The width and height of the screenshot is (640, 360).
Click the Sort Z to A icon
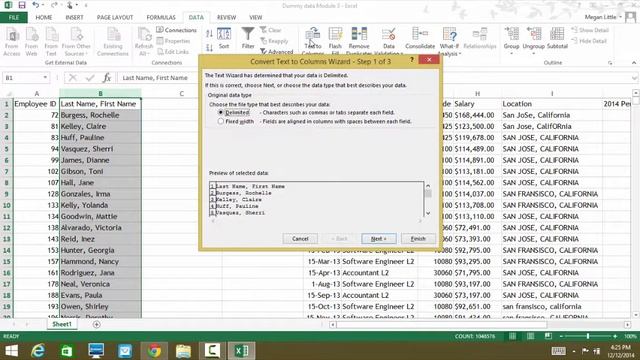209,48
